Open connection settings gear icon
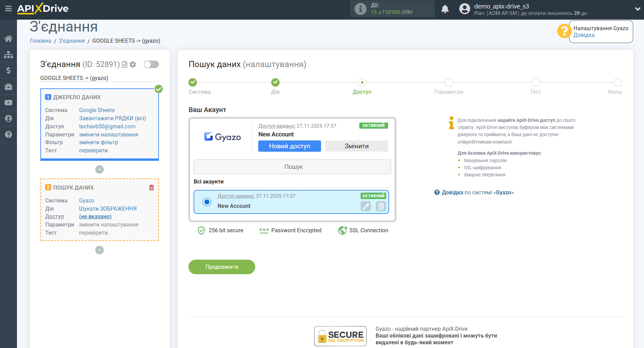The image size is (644, 348). pos(133,64)
